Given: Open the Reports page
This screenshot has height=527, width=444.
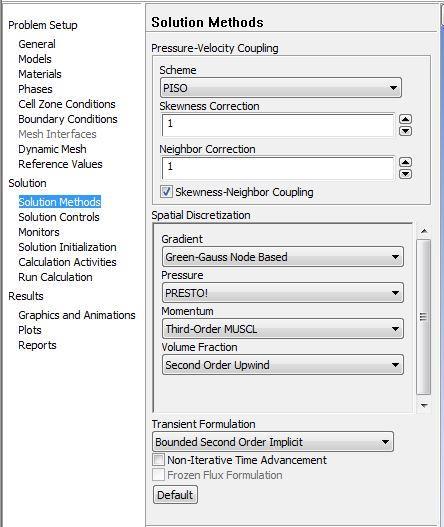Looking at the screenshot, I should click(37, 345).
